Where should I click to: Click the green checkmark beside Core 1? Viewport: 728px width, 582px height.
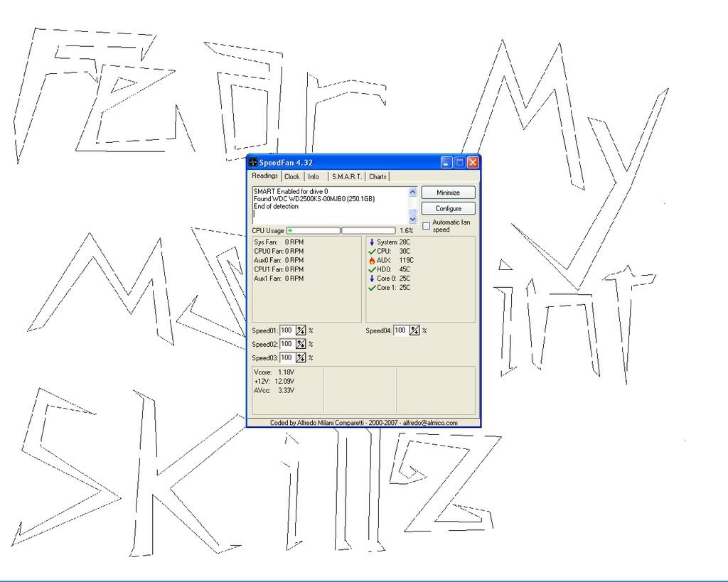[x=372, y=289]
